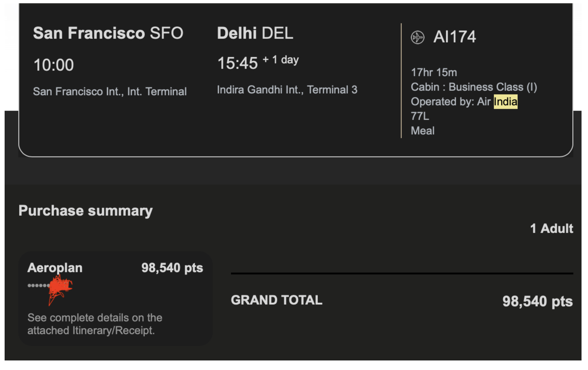Click the "See complete details" Itinerary/Receipt note
Screen dimensions: 588x370
[94, 324]
